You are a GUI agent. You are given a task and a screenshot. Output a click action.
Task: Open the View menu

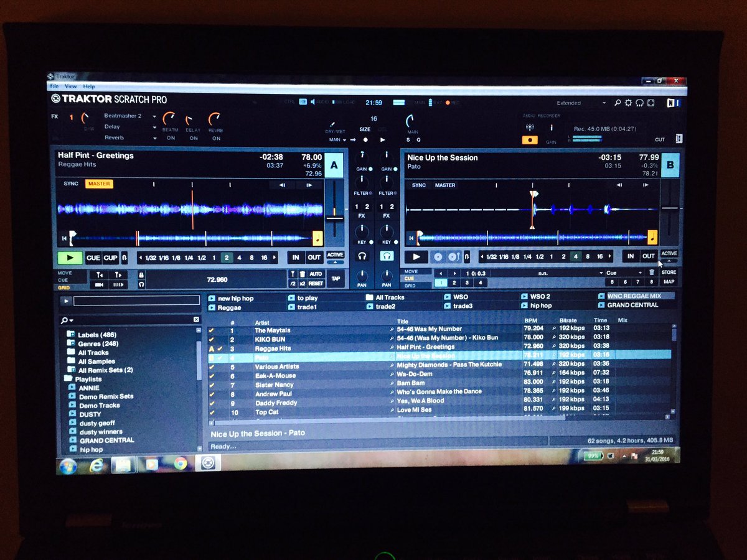71,86
